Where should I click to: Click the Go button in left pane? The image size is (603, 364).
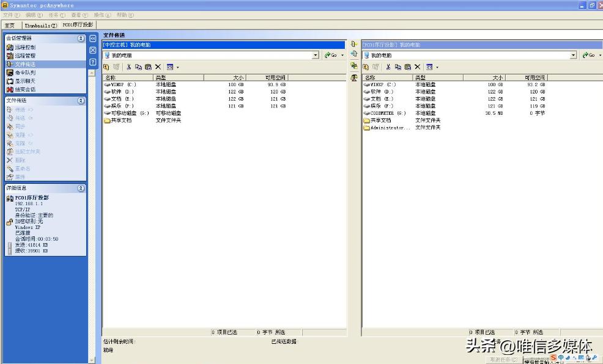point(332,56)
